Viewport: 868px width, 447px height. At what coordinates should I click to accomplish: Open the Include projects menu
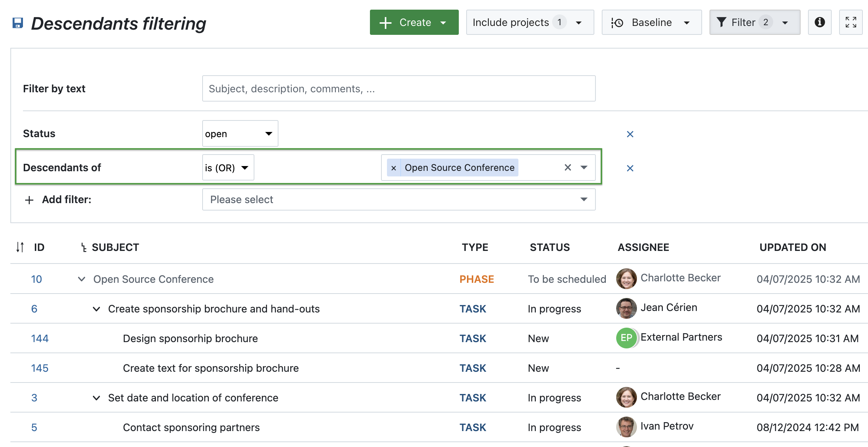tap(530, 22)
